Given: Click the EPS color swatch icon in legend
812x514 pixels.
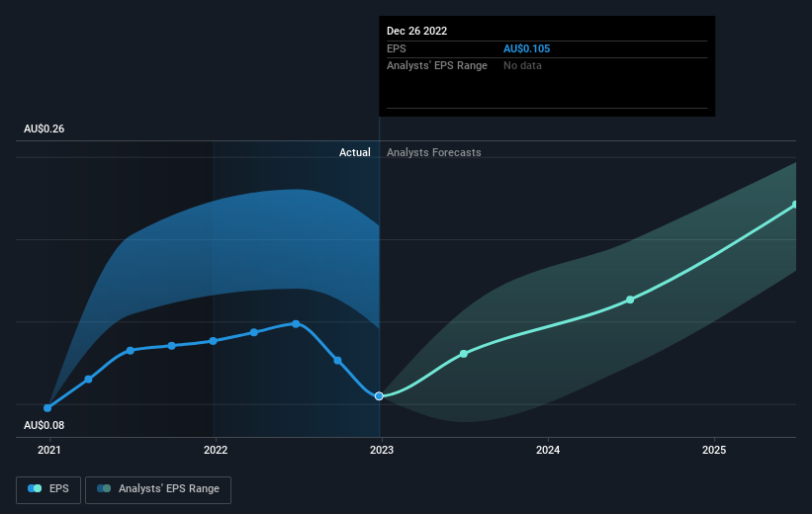Looking at the screenshot, I should point(35,488).
